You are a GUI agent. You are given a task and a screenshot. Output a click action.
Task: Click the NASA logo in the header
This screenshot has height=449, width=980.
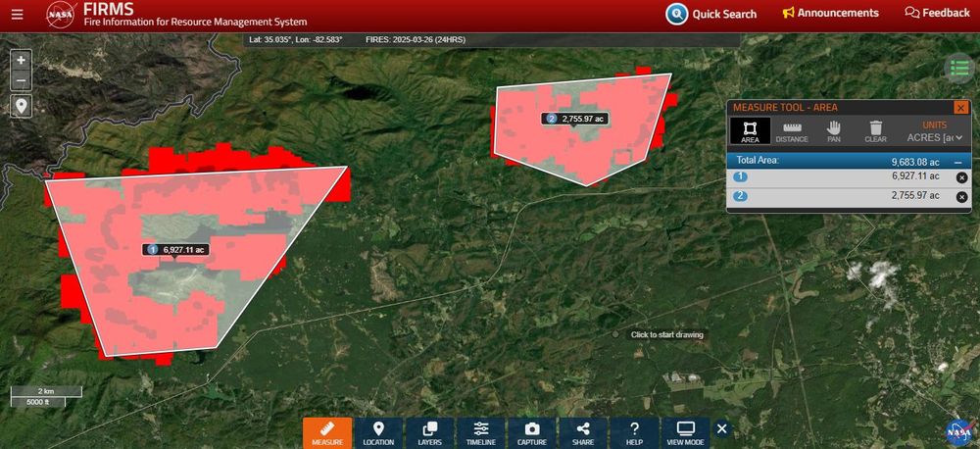point(62,15)
